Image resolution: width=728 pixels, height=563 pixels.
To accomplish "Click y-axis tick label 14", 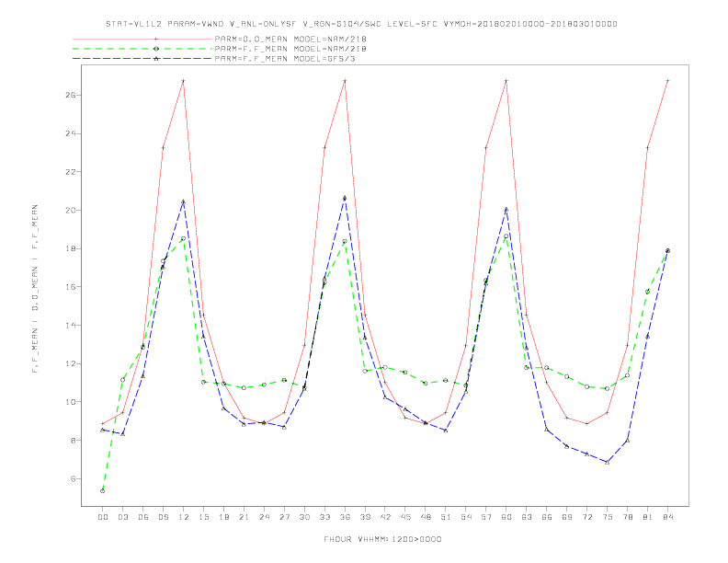I will pos(71,325).
